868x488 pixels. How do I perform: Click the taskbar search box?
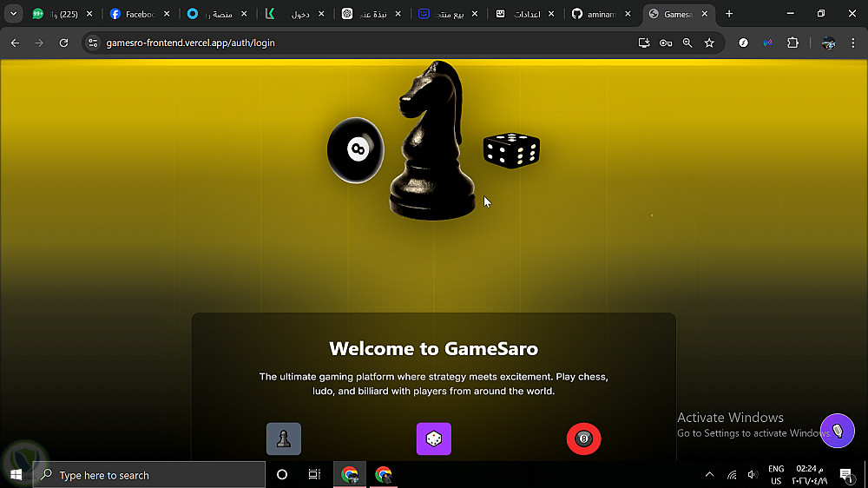[x=149, y=475]
